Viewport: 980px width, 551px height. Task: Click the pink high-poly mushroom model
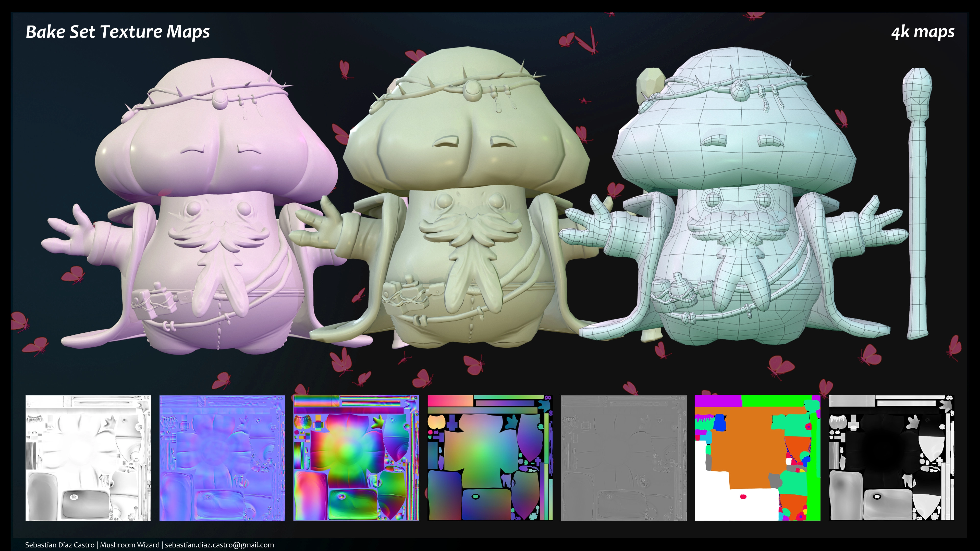coord(213,213)
